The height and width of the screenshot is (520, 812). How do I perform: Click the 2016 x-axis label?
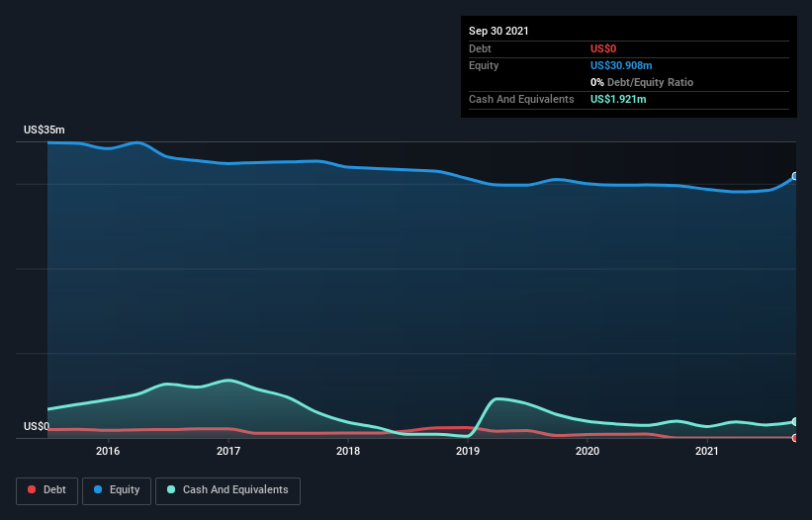click(x=108, y=451)
